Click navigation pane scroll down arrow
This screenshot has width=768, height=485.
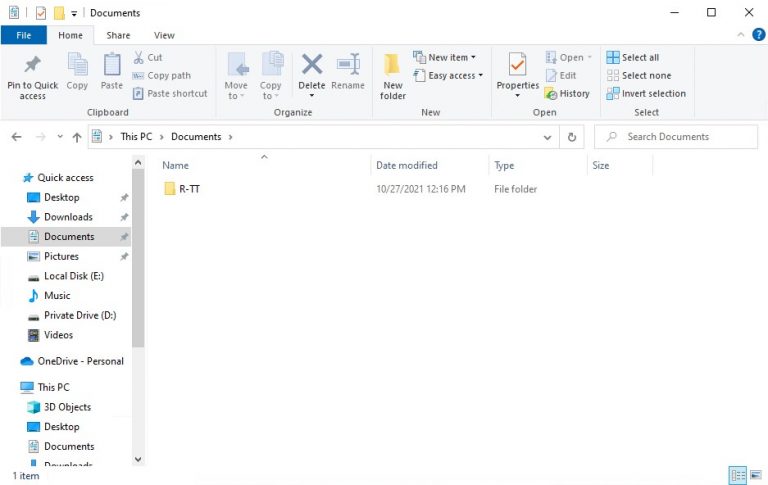[x=138, y=459]
